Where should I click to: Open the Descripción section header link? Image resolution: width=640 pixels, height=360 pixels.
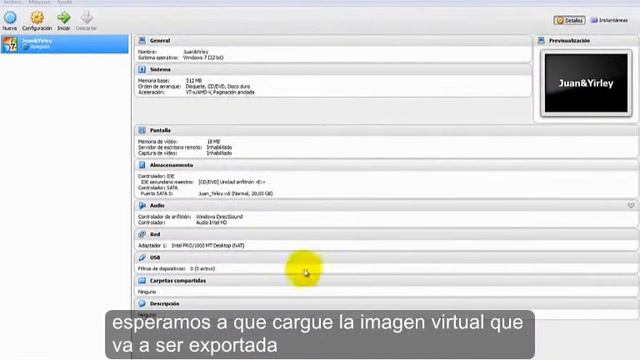point(164,304)
